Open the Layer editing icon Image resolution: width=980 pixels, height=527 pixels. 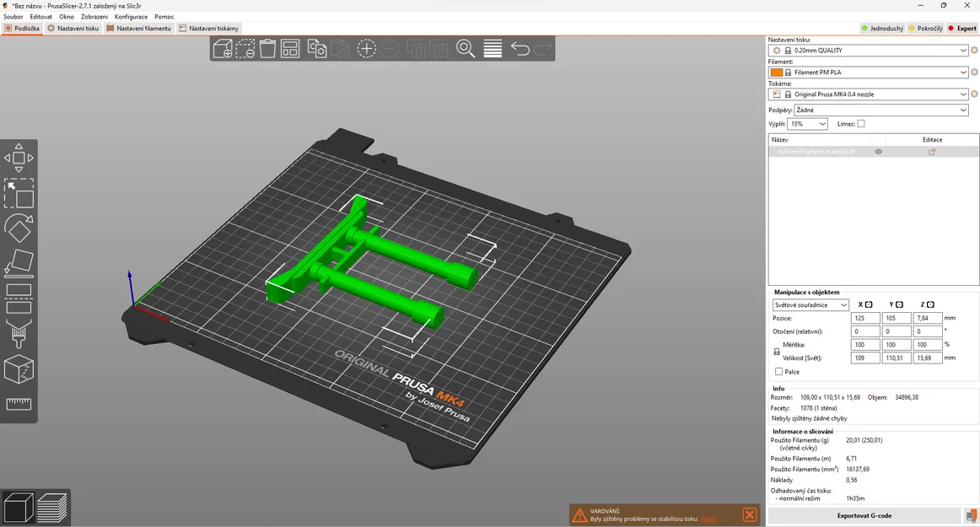tap(493, 49)
